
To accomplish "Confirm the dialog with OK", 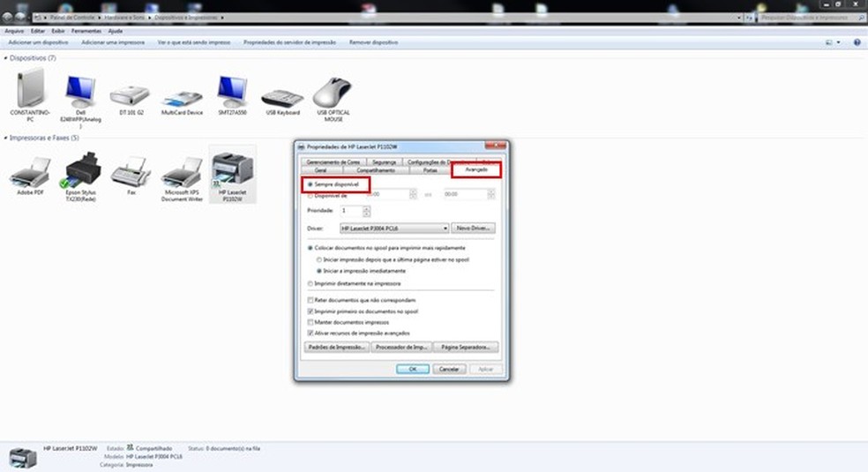I will pyautogui.click(x=413, y=369).
